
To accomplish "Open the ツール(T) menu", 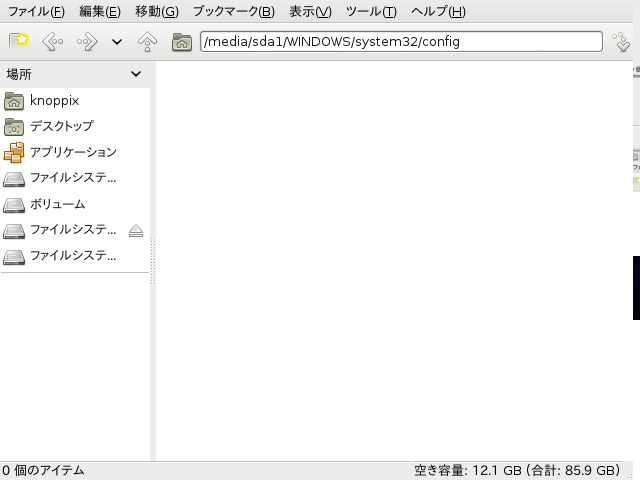I will pyautogui.click(x=371, y=11).
